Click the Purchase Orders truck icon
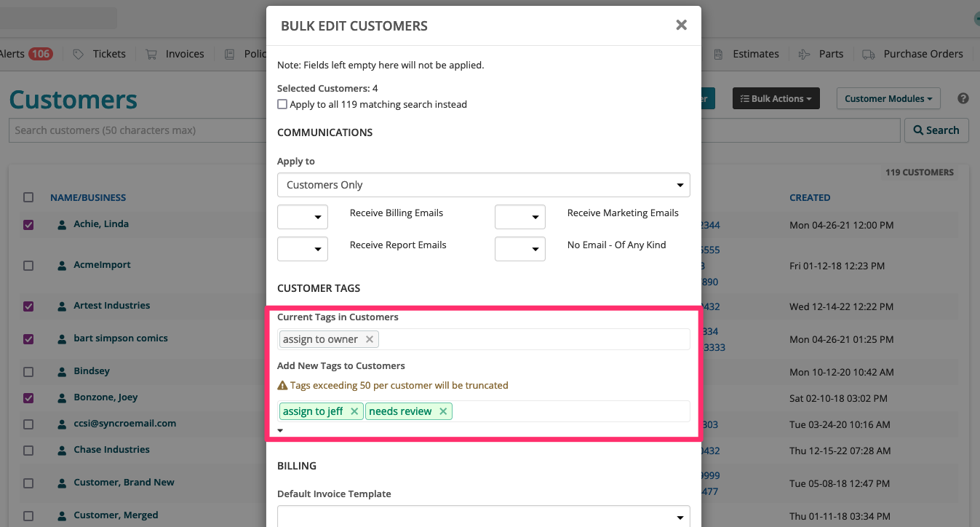Screen dimensions: 980x527 (868, 54)
